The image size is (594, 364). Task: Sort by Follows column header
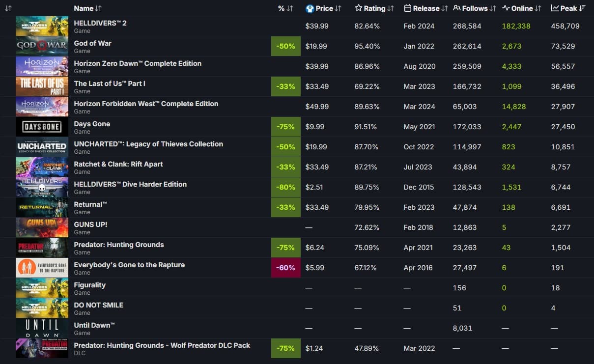click(474, 8)
